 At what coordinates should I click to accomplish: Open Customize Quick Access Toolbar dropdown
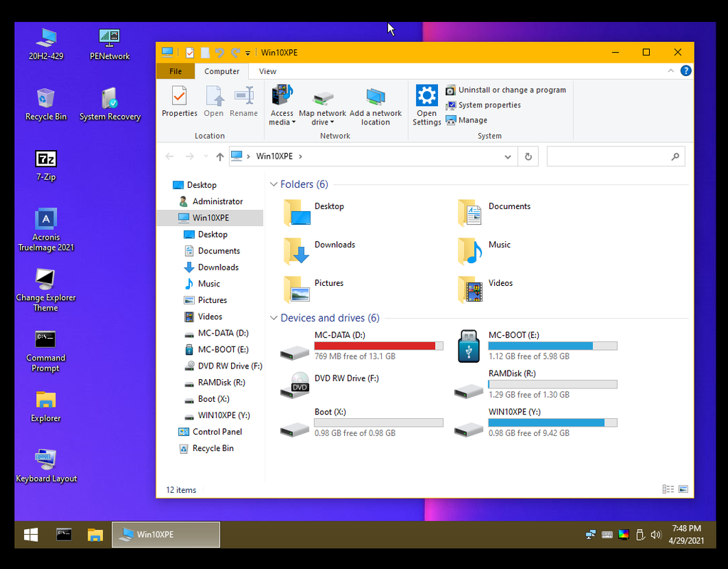coord(248,53)
